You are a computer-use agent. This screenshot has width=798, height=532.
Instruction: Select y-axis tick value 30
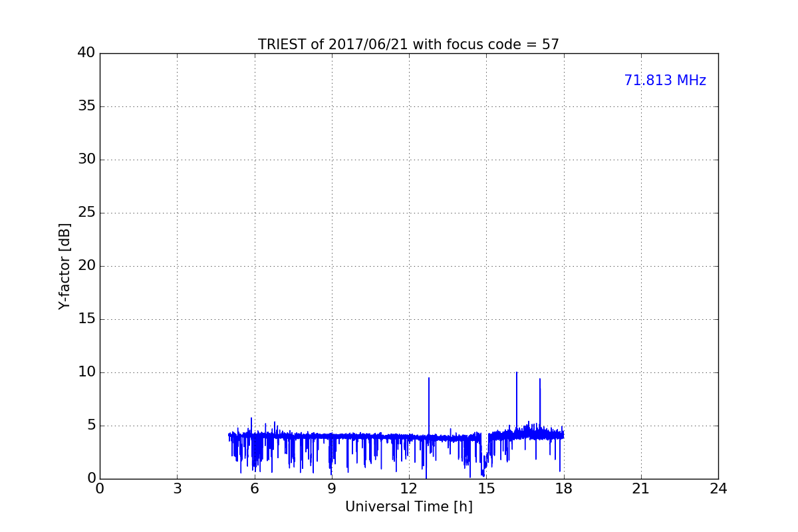86,160
